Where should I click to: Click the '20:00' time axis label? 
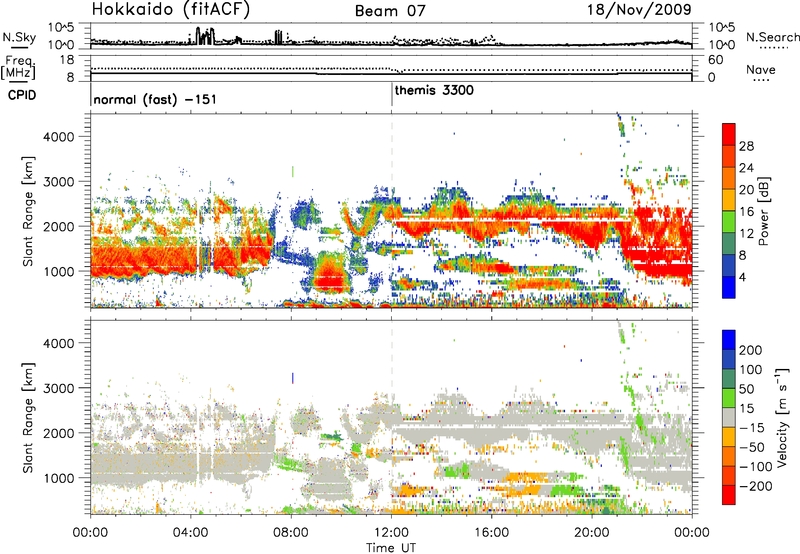591,533
